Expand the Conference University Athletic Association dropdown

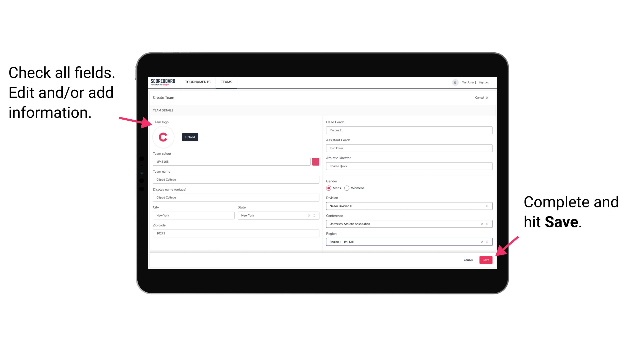point(487,224)
